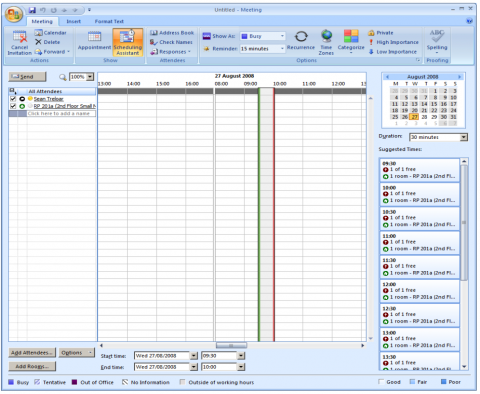This screenshot has width=480, height=394.
Task: Set High Importance
Action: 393,42
